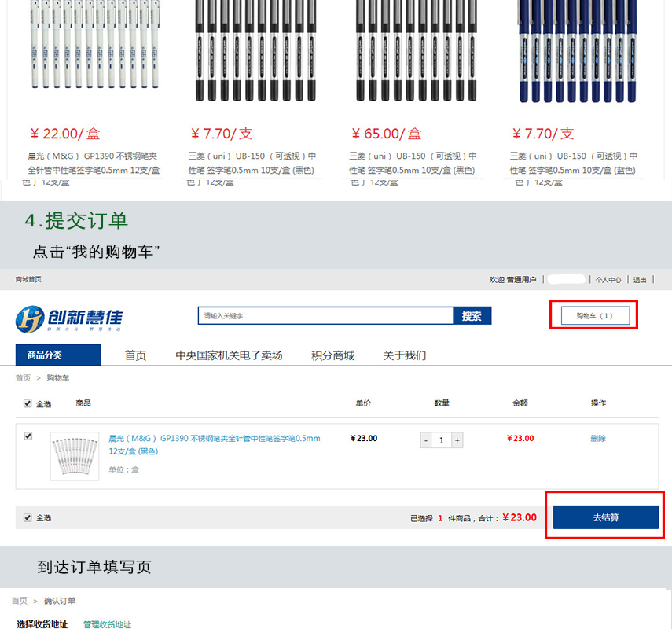672x629 pixels.
Task: Click the 数量 column header
Action: (442, 403)
